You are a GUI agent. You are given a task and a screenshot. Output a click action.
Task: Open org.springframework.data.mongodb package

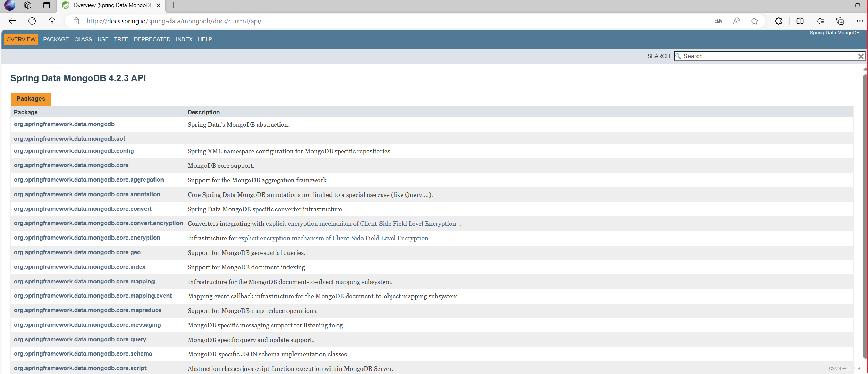pyautogui.click(x=64, y=124)
